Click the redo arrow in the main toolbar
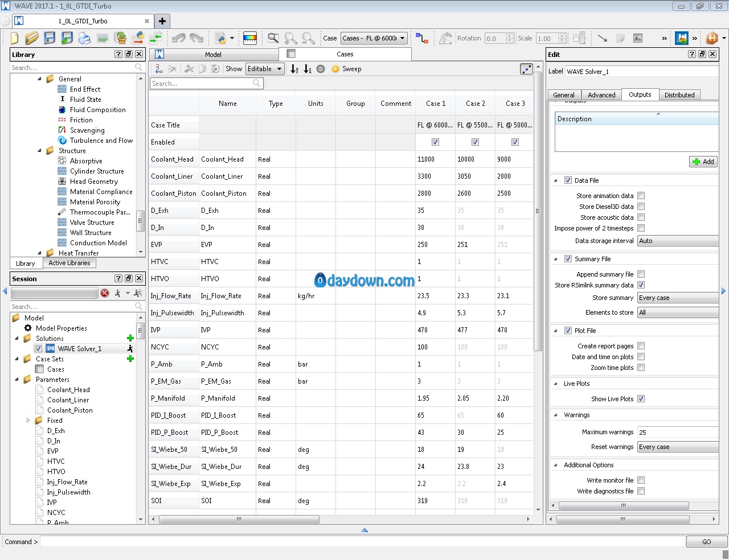 [196, 38]
